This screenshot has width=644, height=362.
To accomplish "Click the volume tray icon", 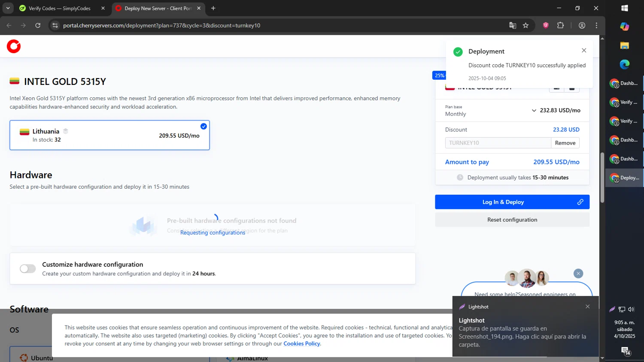I will 631,309.
